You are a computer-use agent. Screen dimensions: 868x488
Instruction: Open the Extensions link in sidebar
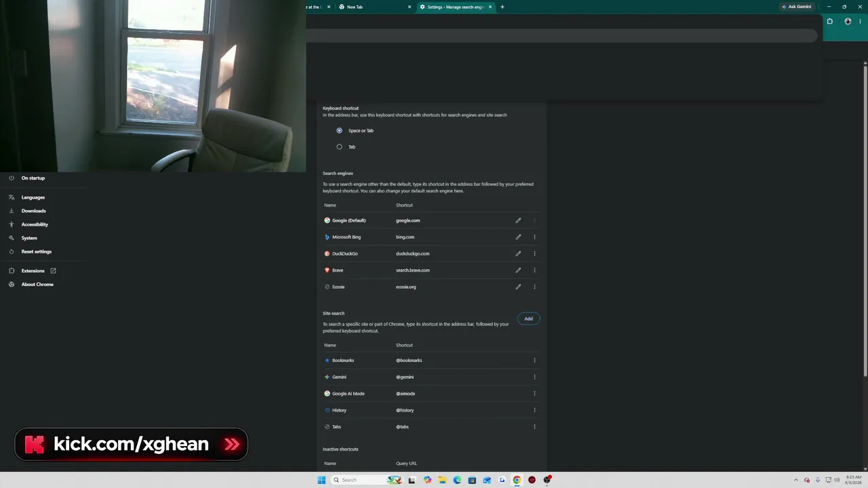[33, 270]
